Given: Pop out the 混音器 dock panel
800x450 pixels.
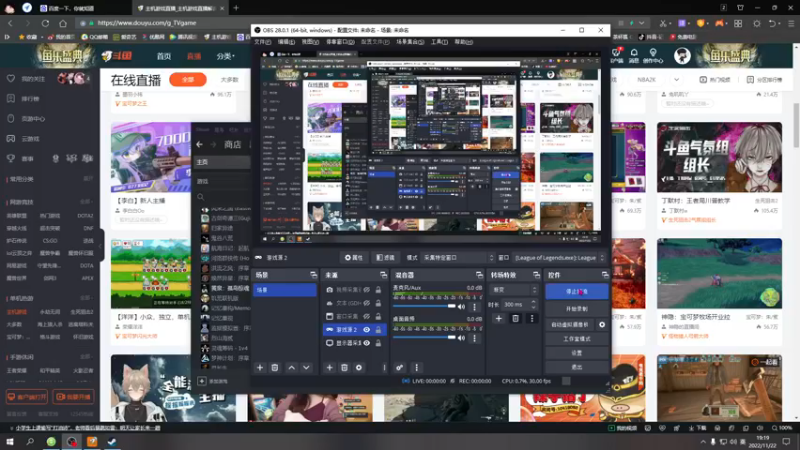Looking at the screenshot, I should pyautogui.click(x=479, y=275).
